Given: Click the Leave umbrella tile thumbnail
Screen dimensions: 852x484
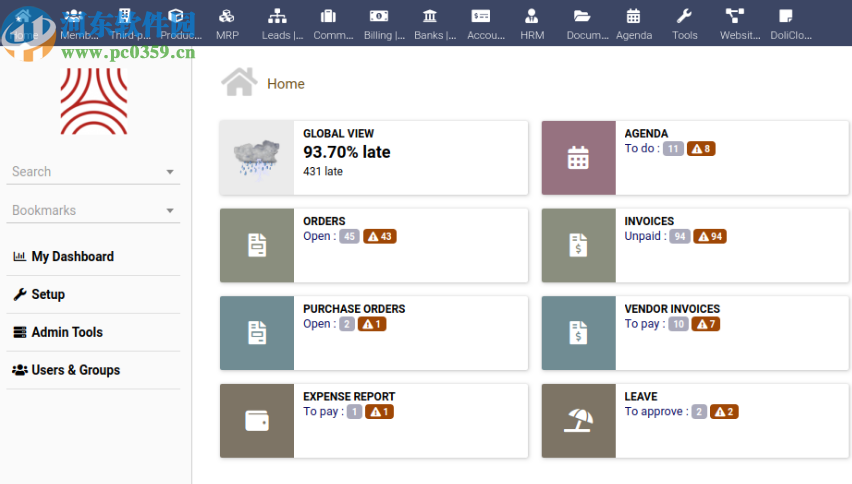Looking at the screenshot, I should coord(579,421).
